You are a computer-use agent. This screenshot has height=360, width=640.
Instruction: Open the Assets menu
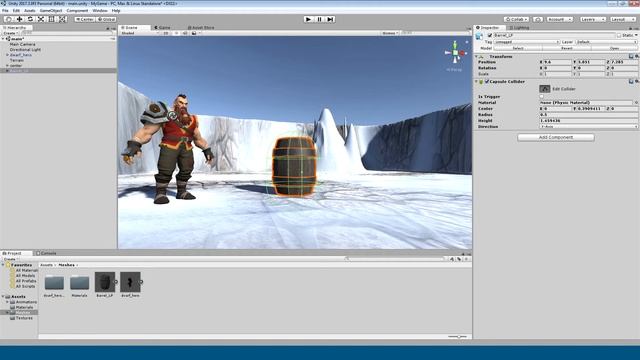click(x=30, y=11)
